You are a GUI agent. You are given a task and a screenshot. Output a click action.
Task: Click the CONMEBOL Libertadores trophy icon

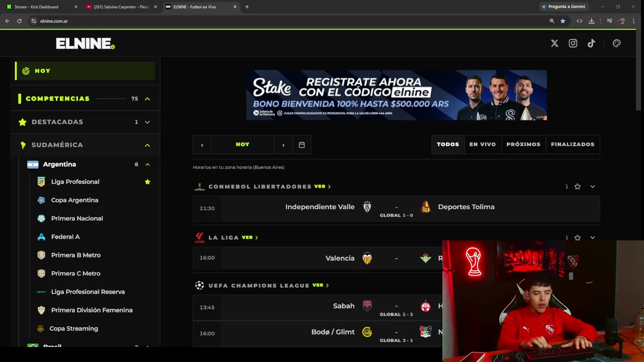200,187
